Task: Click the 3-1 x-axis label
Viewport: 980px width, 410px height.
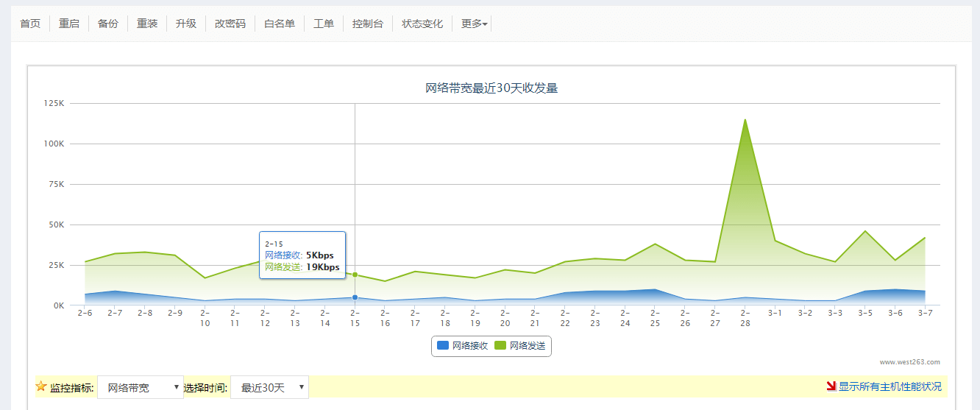Action: (x=775, y=313)
